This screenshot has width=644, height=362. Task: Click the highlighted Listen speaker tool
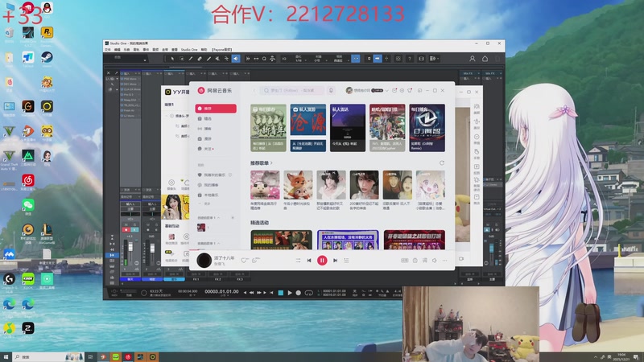tap(236, 59)
